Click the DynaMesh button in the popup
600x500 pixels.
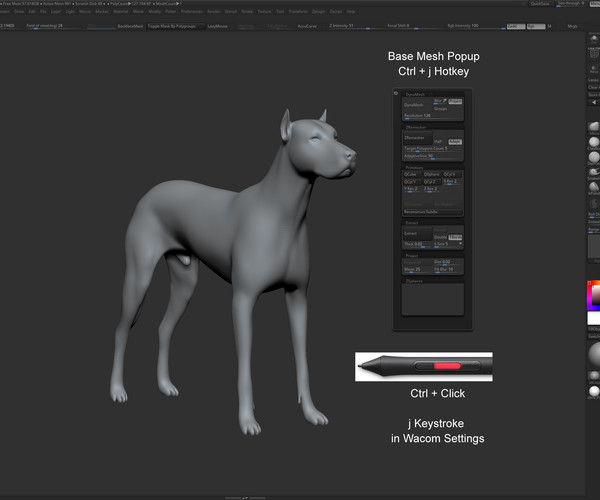pos(417,105)
